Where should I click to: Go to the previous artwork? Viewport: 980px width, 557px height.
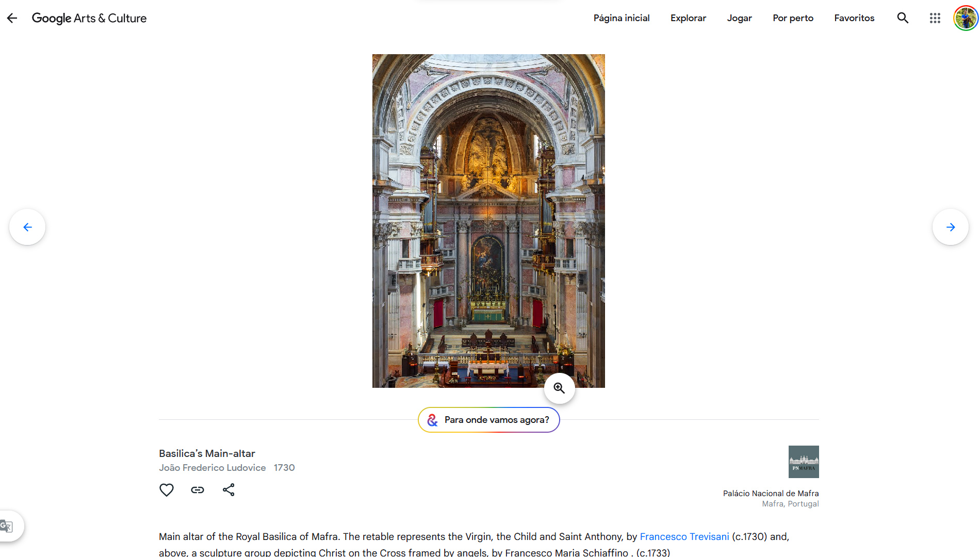[27, 227]
